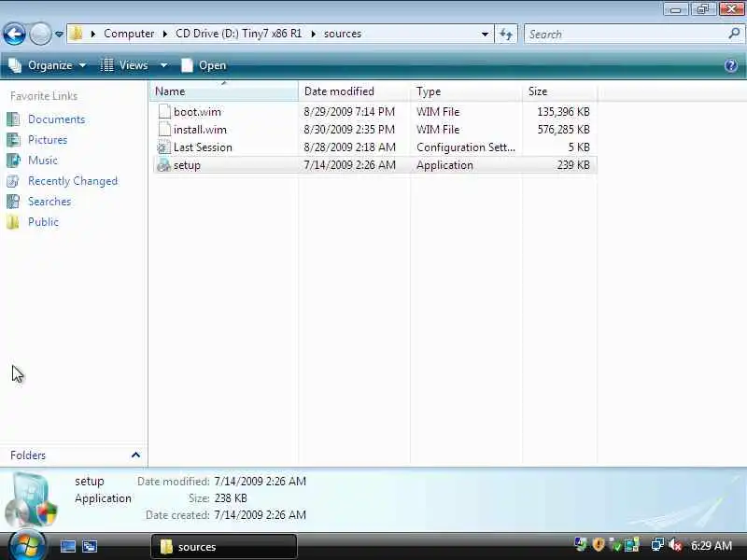Select CD Drive (D:) Tiny7 x86 R1 breadcrumb
747x560 pixels.
[x=238, y=34]
